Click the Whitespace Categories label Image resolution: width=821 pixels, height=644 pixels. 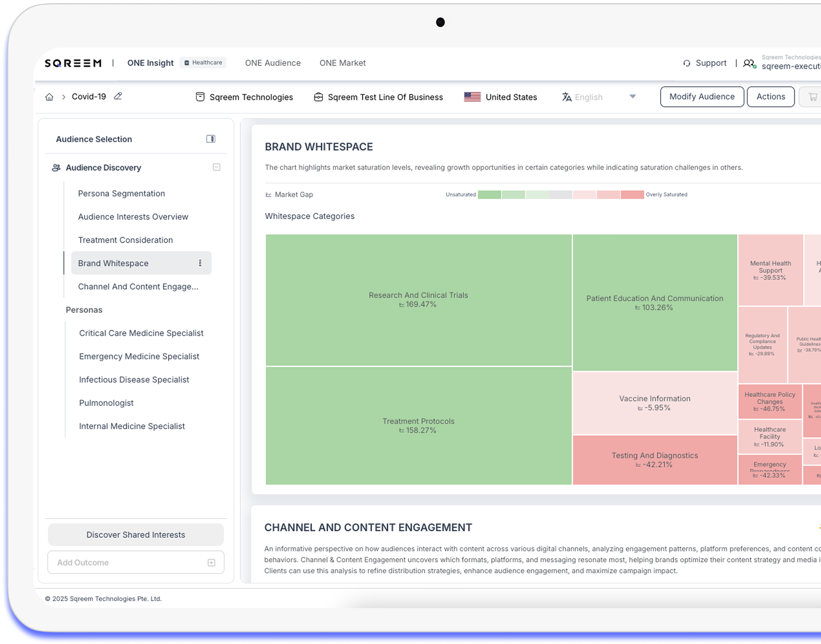pos(310,216)
